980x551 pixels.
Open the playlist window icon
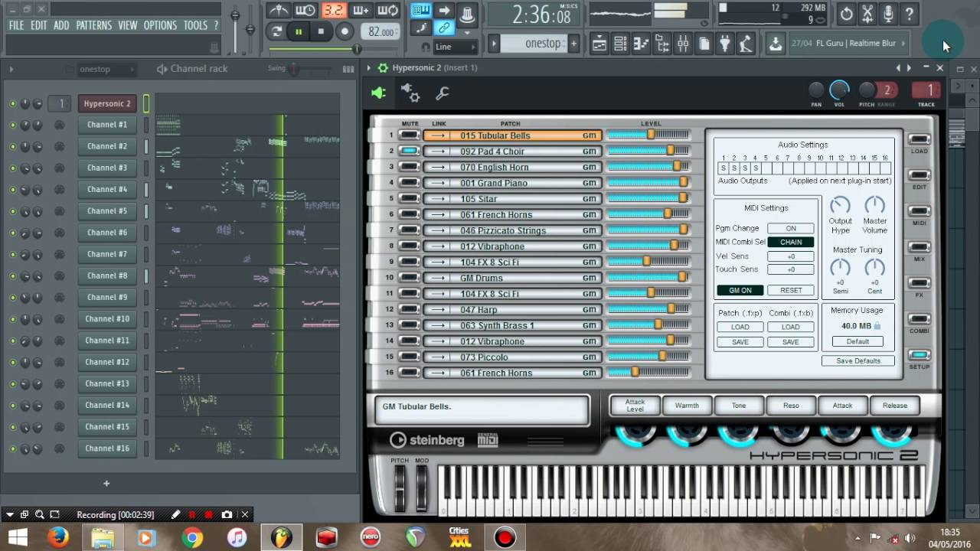(x=599, y=44)
